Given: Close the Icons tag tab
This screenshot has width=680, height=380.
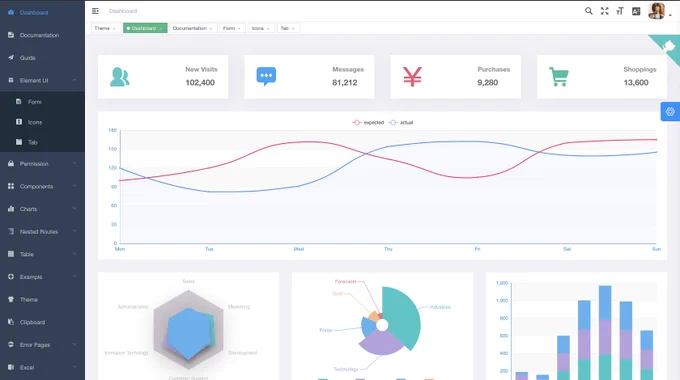Looking at the screenshot, I should (268, 29).
